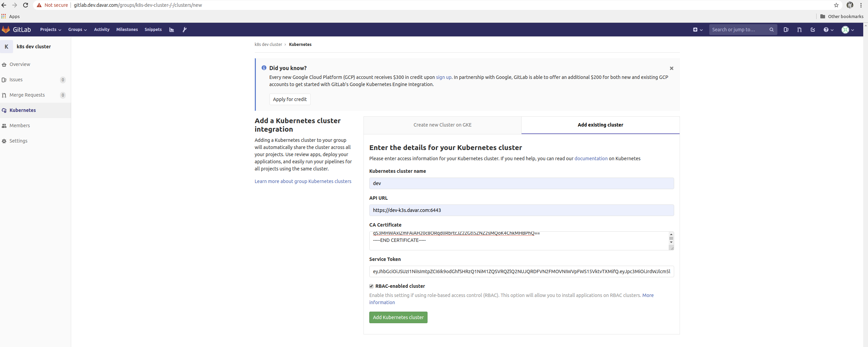Open the To-Do list icon
The image size is (868, 347).
[x=813, y=30]
